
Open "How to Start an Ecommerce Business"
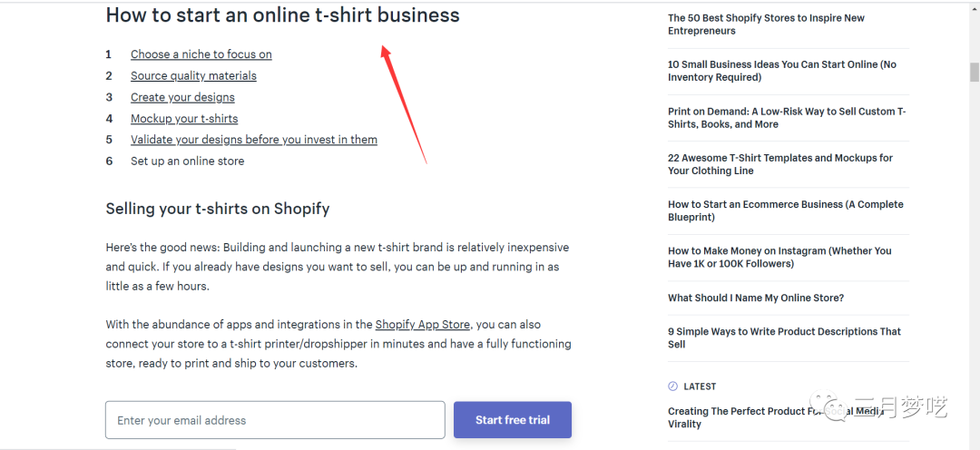click(785, 210)
